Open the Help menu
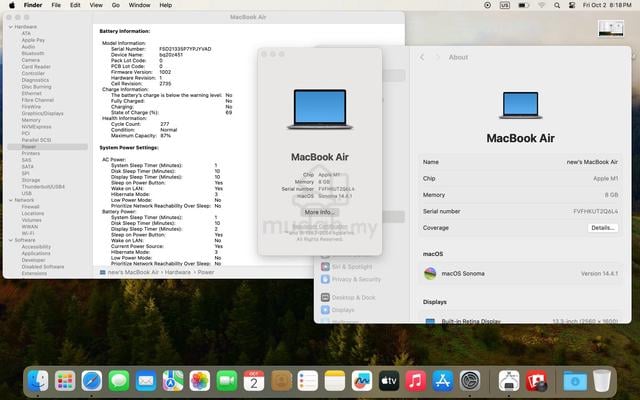Viewport: 640px width, 400px height. point(165,5)
